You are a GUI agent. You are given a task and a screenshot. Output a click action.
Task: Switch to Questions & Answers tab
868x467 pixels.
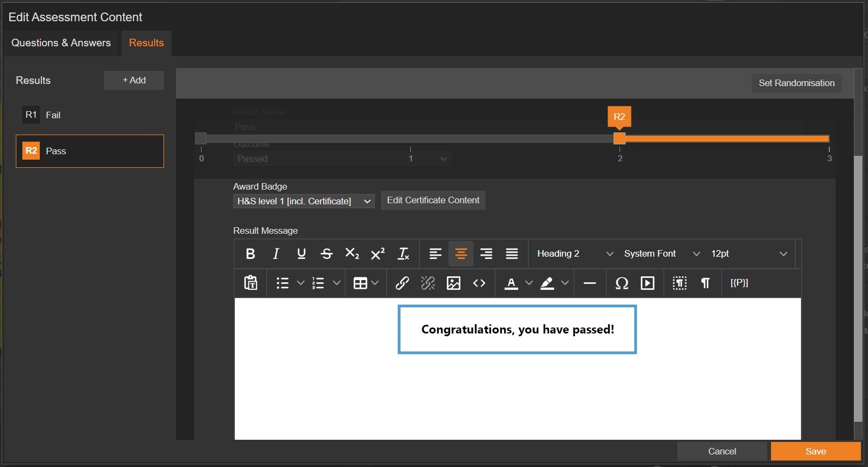pos(61,43)
